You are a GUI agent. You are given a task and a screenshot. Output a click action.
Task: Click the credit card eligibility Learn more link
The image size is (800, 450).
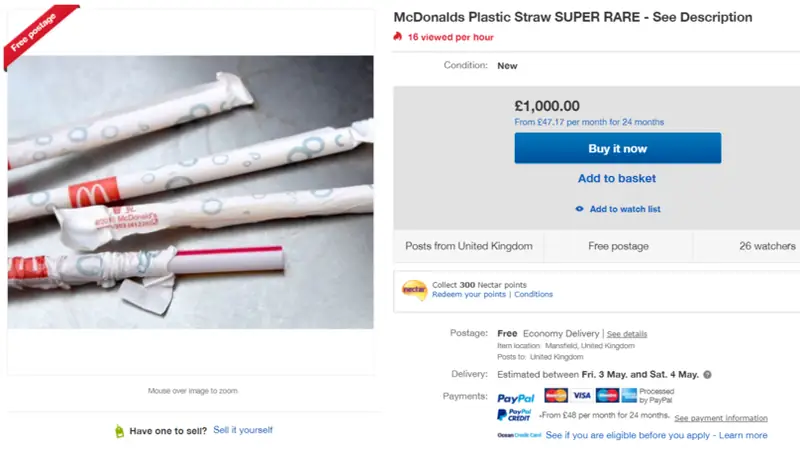click(x=743, y=435)
